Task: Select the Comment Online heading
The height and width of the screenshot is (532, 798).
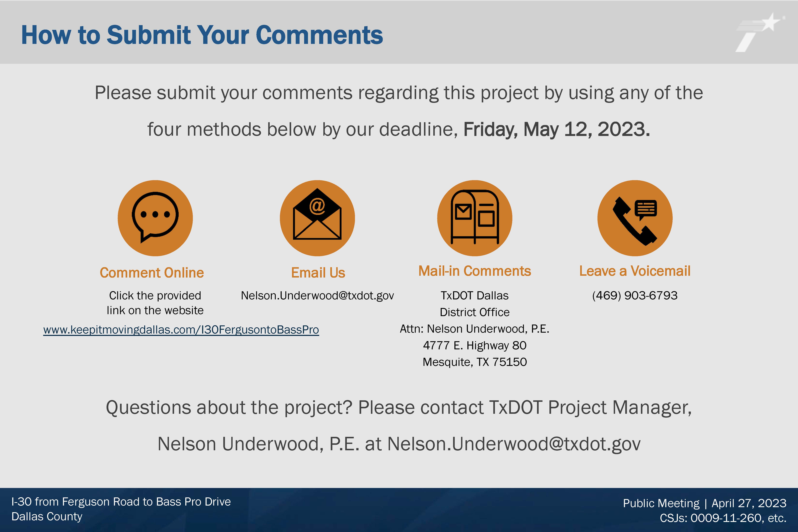Action: (x=152, y=273)
